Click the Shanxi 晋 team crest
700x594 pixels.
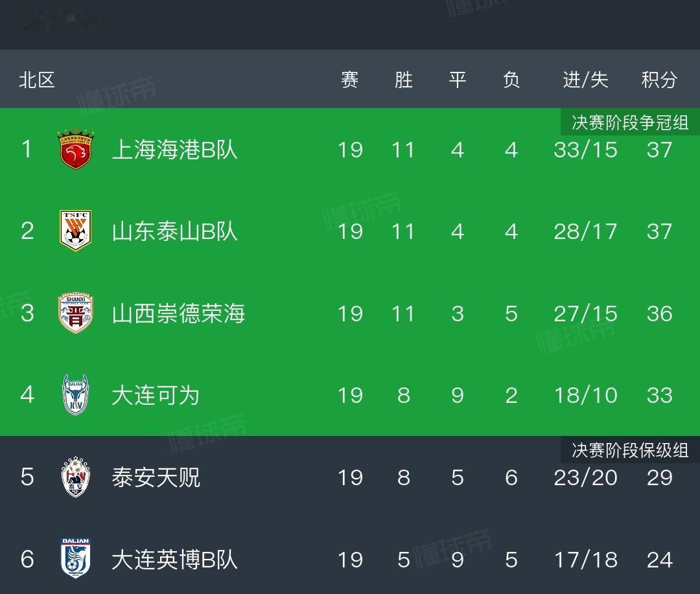[x=75, y=313]
